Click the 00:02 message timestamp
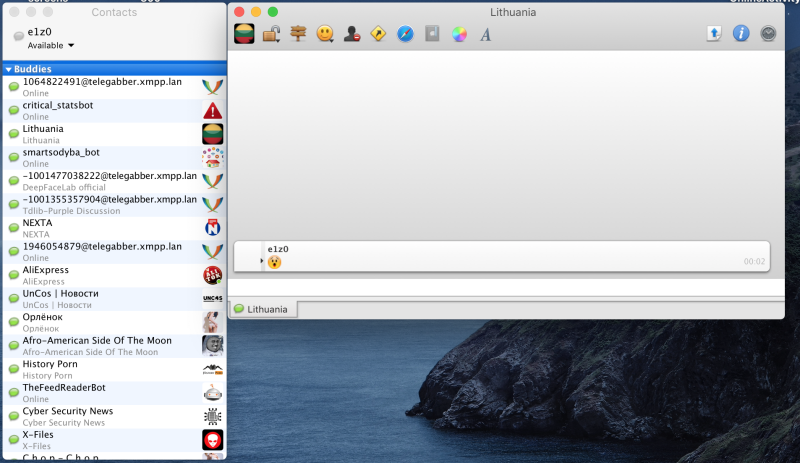 tap(754, 261)
